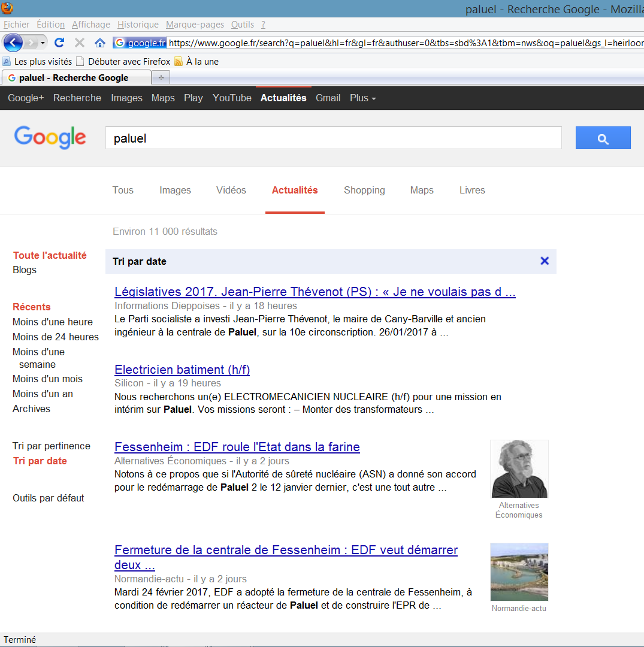Filter to Moins d'une semaine
Image resolution: width=644 pixels, height=647 pixels.
pos(38,358)
